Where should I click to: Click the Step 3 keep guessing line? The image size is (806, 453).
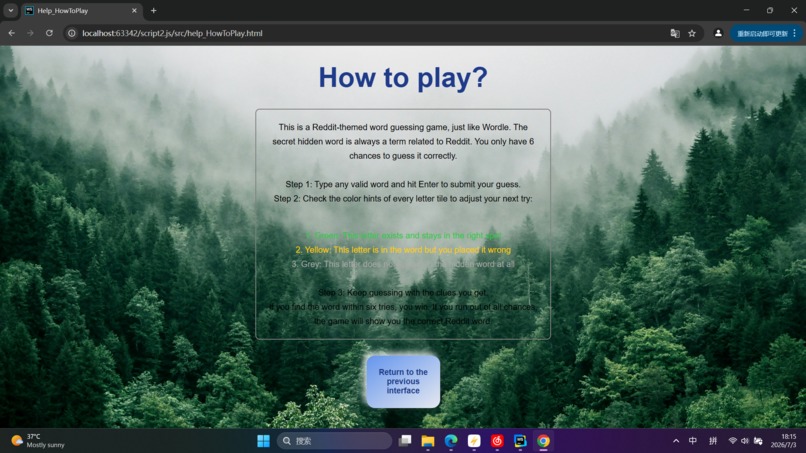pyautogui.click(x=403, y=293)
